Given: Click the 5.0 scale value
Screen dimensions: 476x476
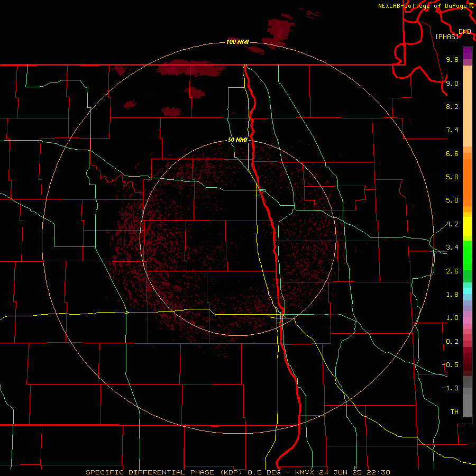Looking at the screenshot, I should pos(452,200).
